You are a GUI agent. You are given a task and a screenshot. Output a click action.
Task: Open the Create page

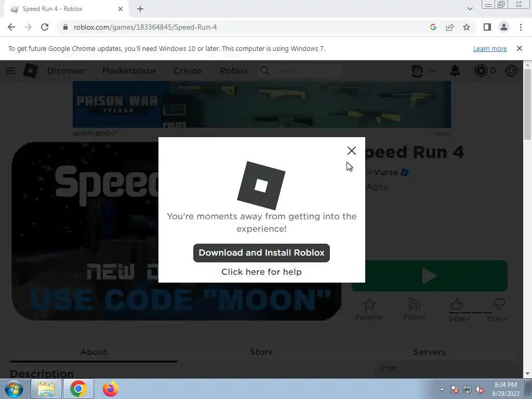click(x=188, y=71)
